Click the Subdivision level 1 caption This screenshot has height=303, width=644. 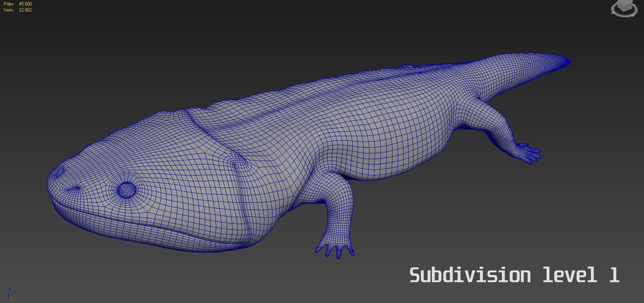(x=514, y=275)
